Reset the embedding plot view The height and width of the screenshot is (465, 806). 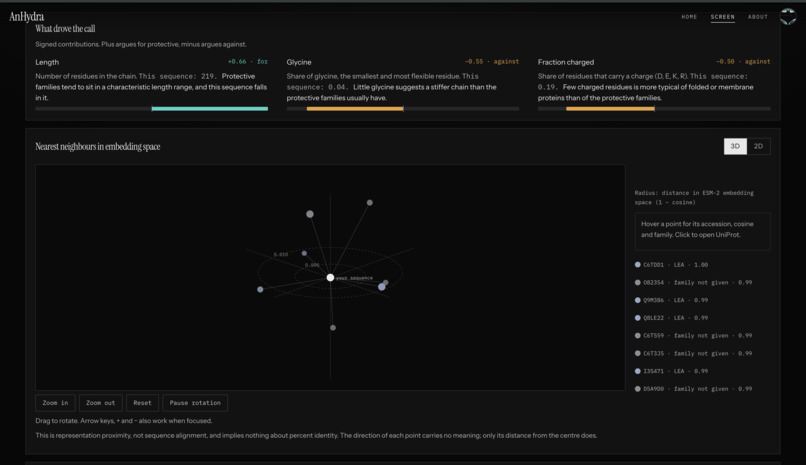tap(142, 403)
